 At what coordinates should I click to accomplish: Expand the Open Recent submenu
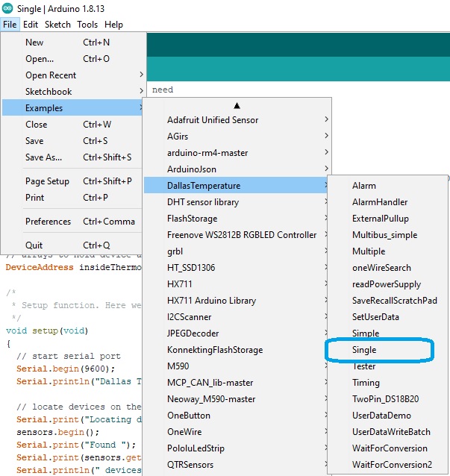51,75
